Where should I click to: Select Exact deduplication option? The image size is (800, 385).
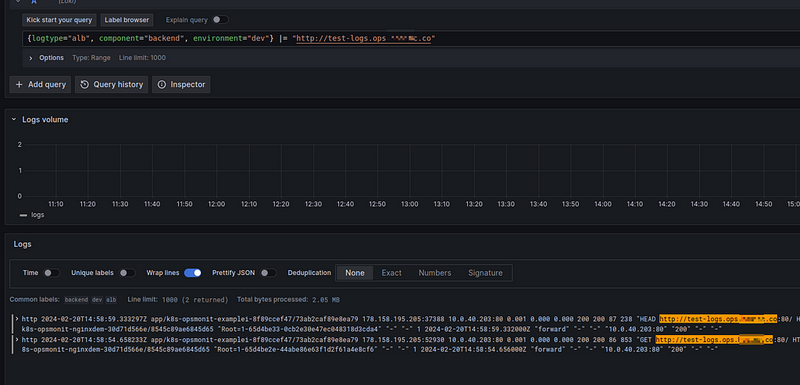tap(391, 273)
